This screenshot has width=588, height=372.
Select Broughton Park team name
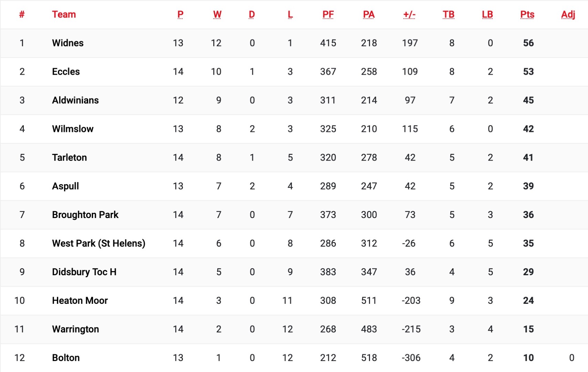pos(85,215)
